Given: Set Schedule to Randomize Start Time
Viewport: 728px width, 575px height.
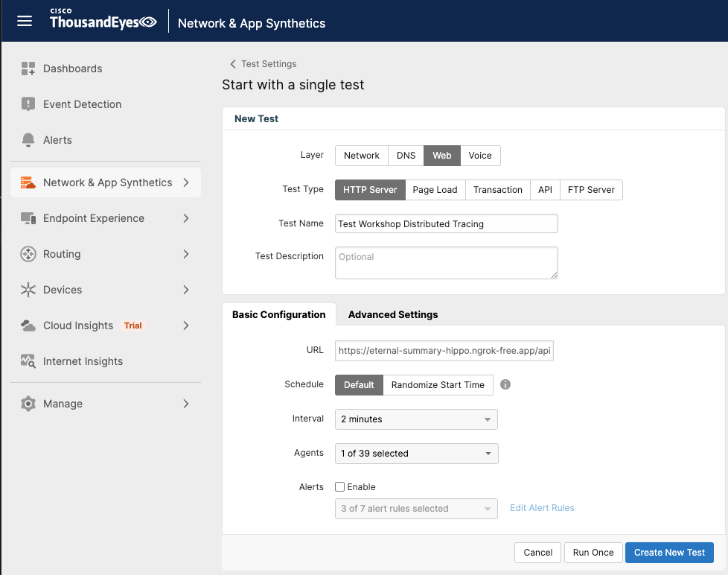Looking at the screenshot, I should point(438,385).
